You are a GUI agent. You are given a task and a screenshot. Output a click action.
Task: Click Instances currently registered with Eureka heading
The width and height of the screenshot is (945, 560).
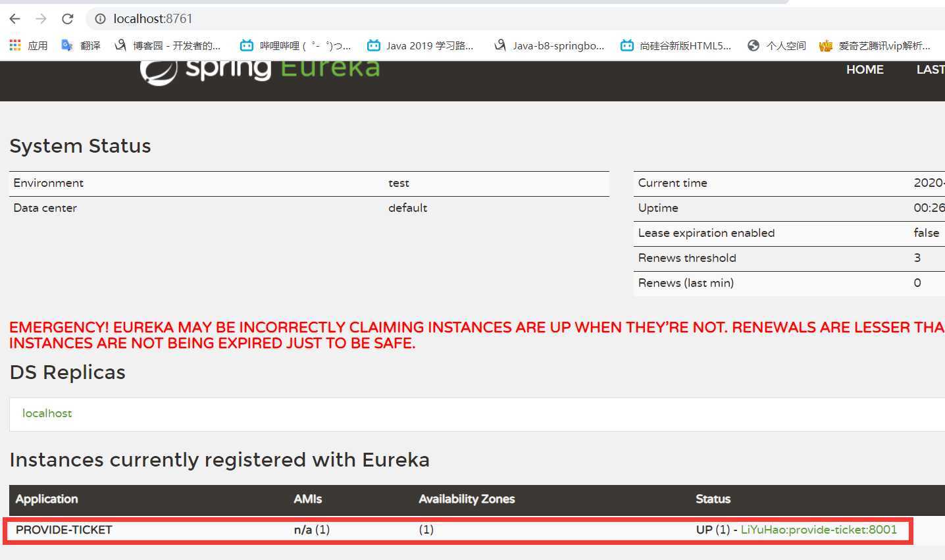[220, 460]
